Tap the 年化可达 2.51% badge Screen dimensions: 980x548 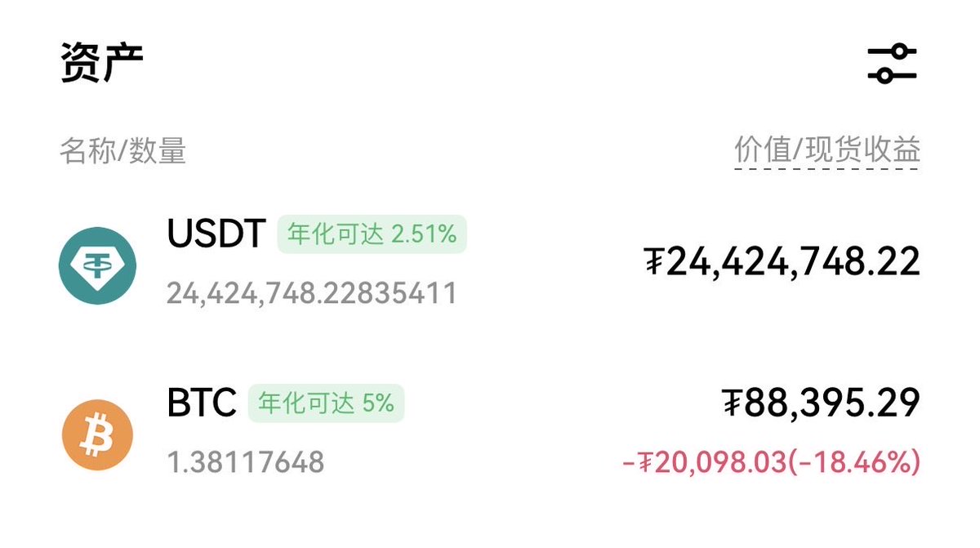pyautogui.click(x=372, y=234)
